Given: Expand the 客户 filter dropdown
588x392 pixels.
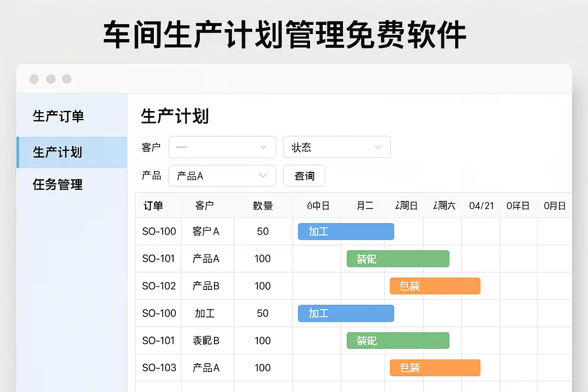Looking at the screenshot, I should [222, 147].
